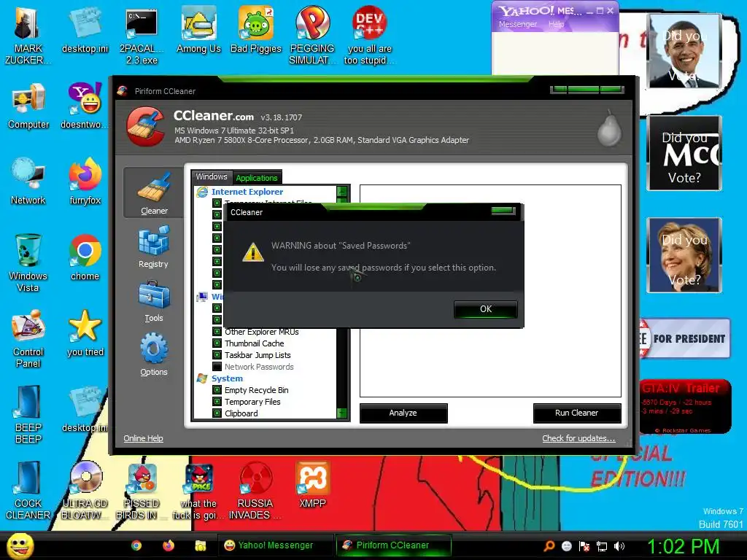Click the Obama 'Did you Vote?' gadget

click(x=684, y=51)
